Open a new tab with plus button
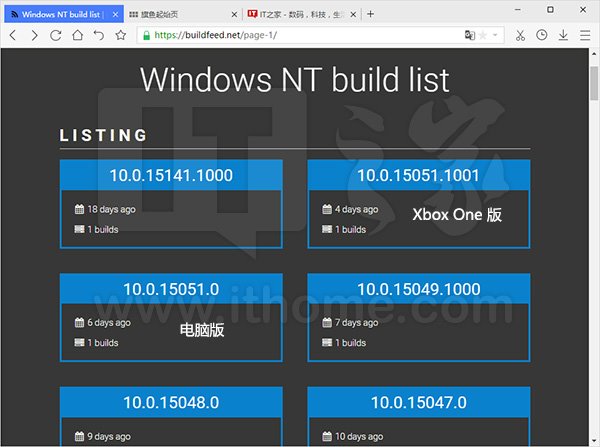600x447 pixels. click(x=371, y=14)
